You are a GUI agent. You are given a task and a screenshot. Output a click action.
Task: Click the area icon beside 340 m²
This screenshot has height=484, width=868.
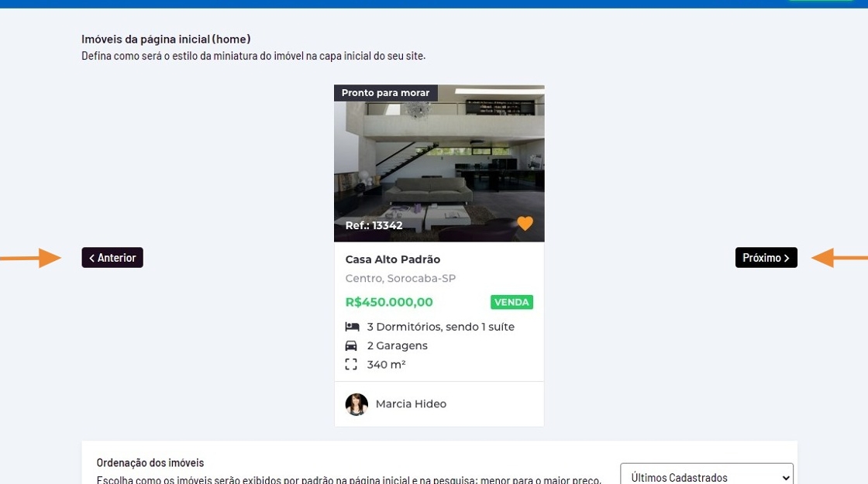[x=352, y=364]
